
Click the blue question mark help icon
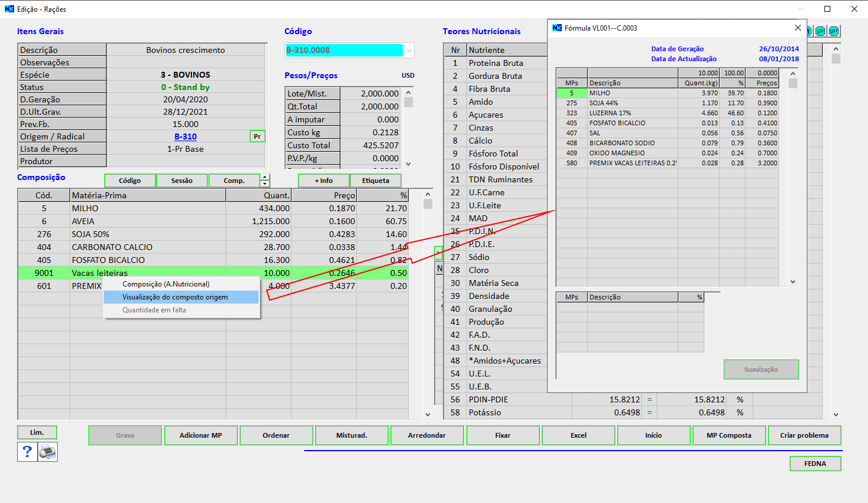click(27, 452)
